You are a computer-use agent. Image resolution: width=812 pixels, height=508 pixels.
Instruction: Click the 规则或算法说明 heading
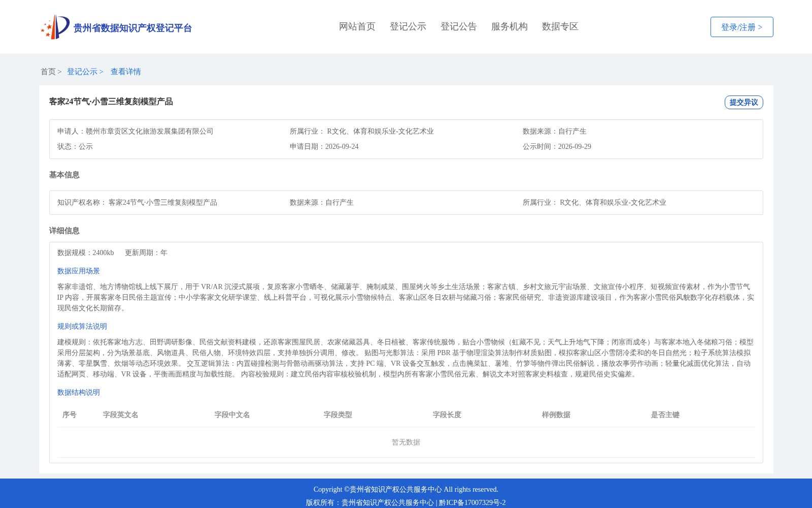point(82,326)
